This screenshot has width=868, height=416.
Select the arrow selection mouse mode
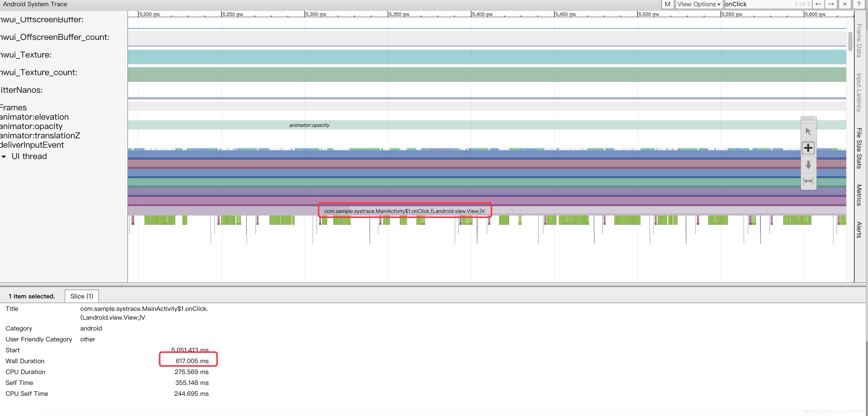(x=808, y=131)
